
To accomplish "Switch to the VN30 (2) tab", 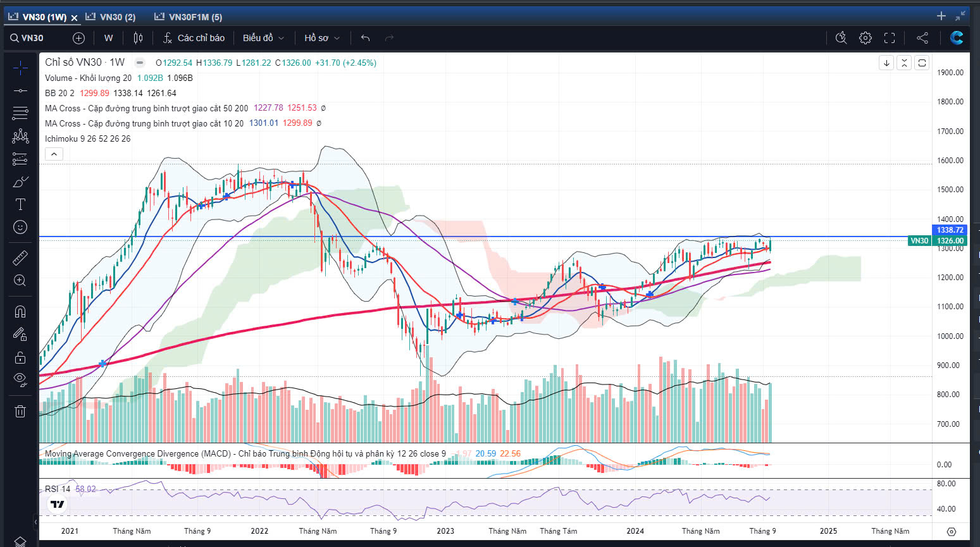I will pyautogui.click(x=111, y=17).
